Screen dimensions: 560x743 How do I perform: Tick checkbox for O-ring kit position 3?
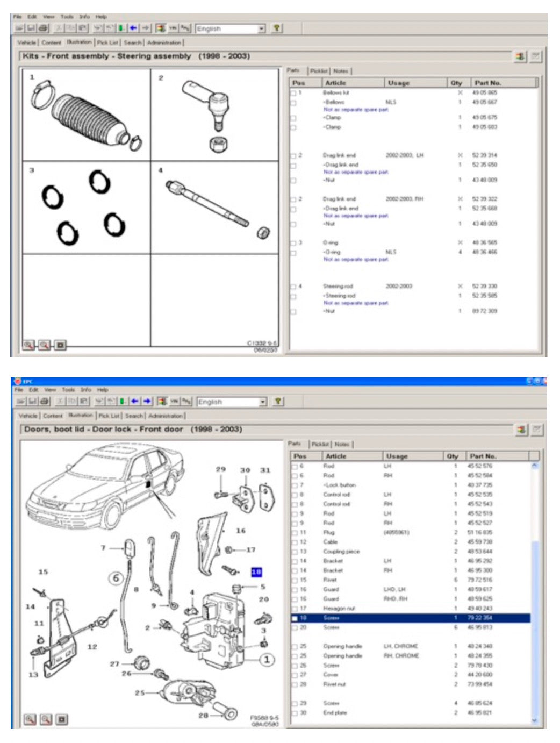[293, 243]
